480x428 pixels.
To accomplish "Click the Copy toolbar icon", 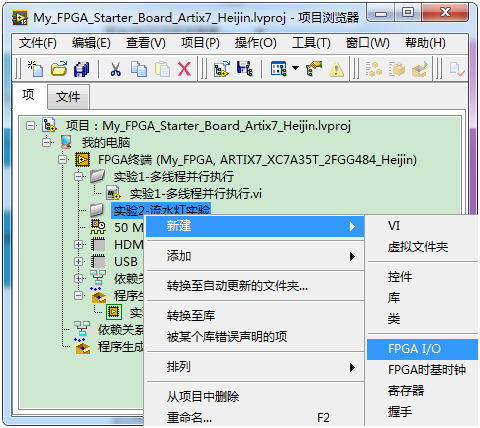I will pyautogui.click(x=139, y=69).
